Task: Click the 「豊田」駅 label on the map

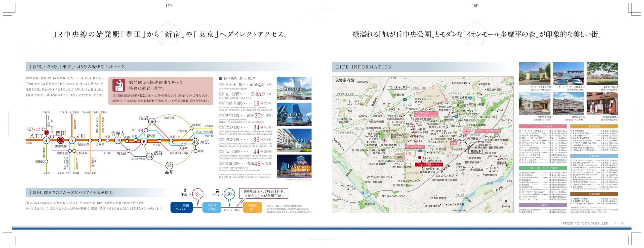Action: pyautogui.click(x=475, y=151)
